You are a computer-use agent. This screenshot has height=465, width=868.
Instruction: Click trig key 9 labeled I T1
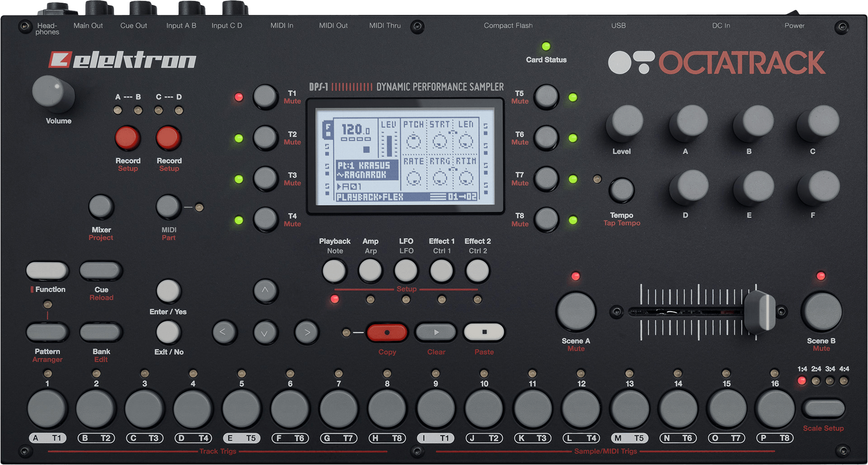click(435, 409)
